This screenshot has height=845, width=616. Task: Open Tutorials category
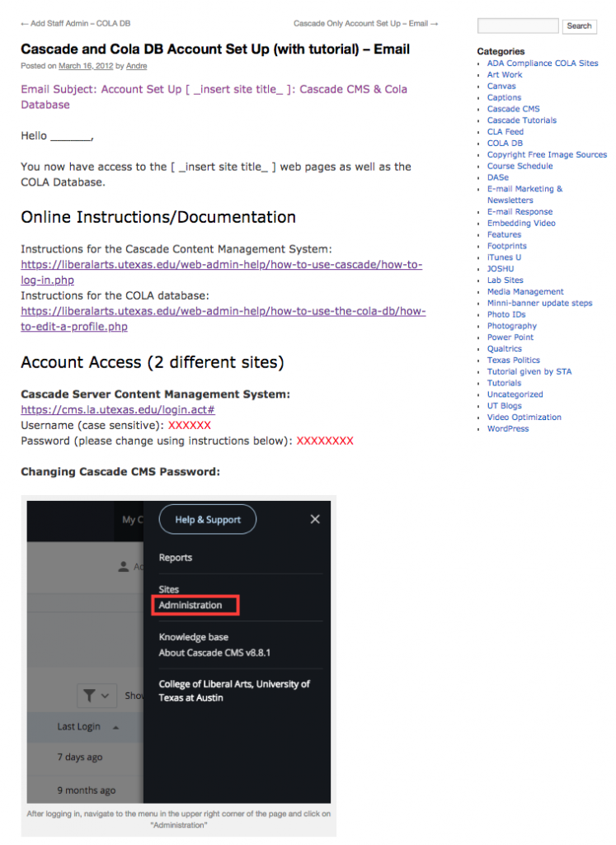504,383
